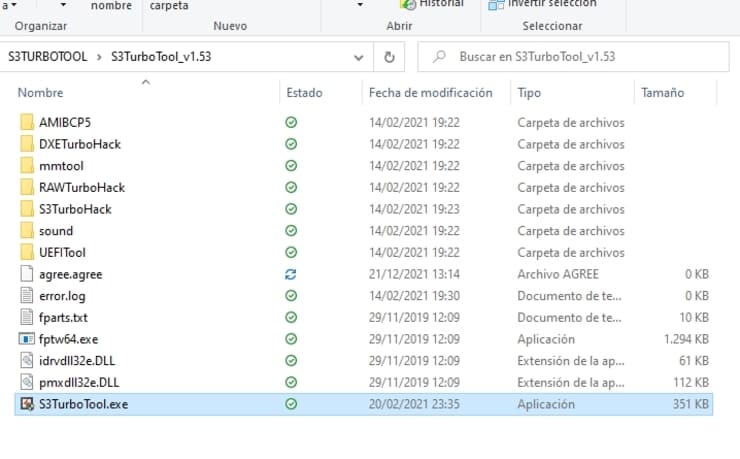Click the fptw64.exe application icon
740x459 pixels.
pos(26,339)
